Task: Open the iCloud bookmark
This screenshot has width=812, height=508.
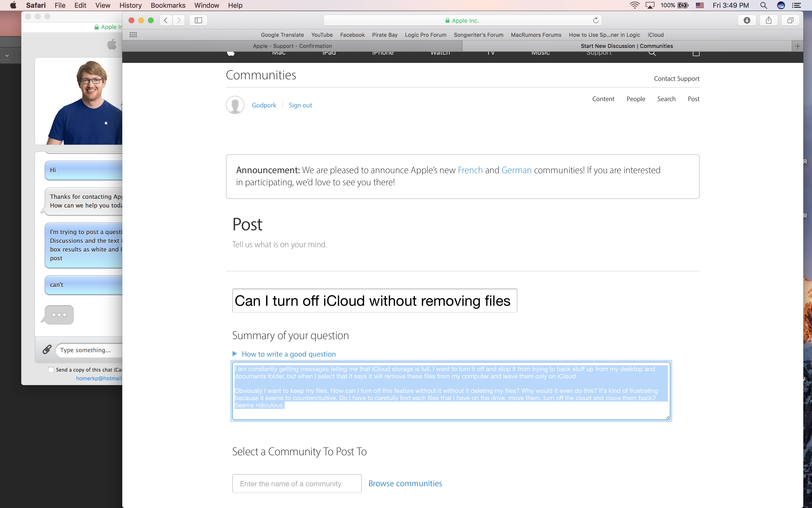Action: pyautogui.click(x=656, y=35)
